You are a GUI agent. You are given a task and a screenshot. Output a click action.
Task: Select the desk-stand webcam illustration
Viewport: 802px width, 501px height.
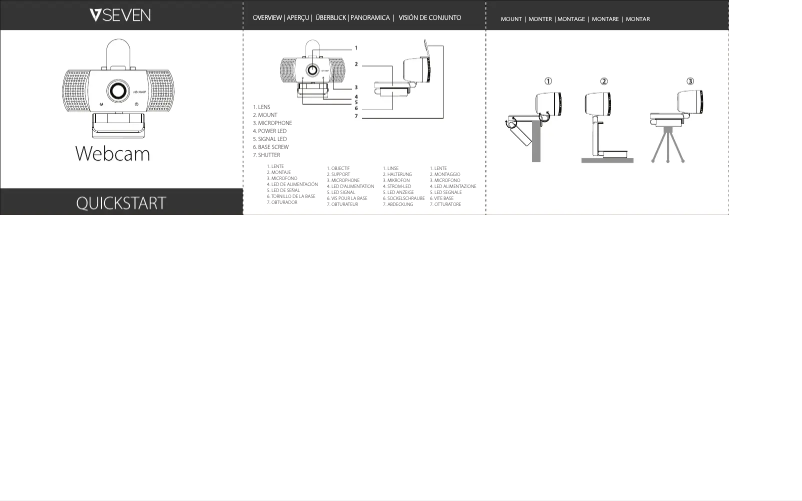coord(605,125)
